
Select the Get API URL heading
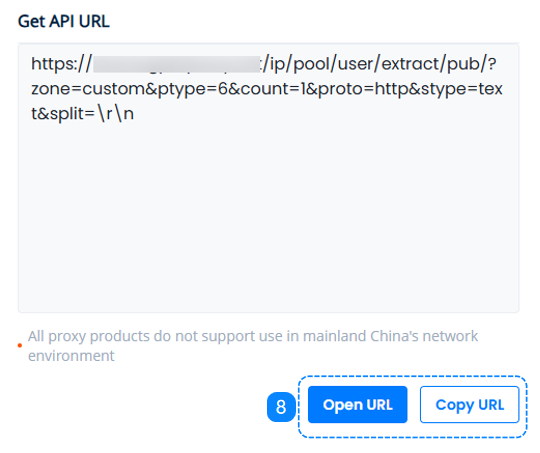click(x=64, y=21)
